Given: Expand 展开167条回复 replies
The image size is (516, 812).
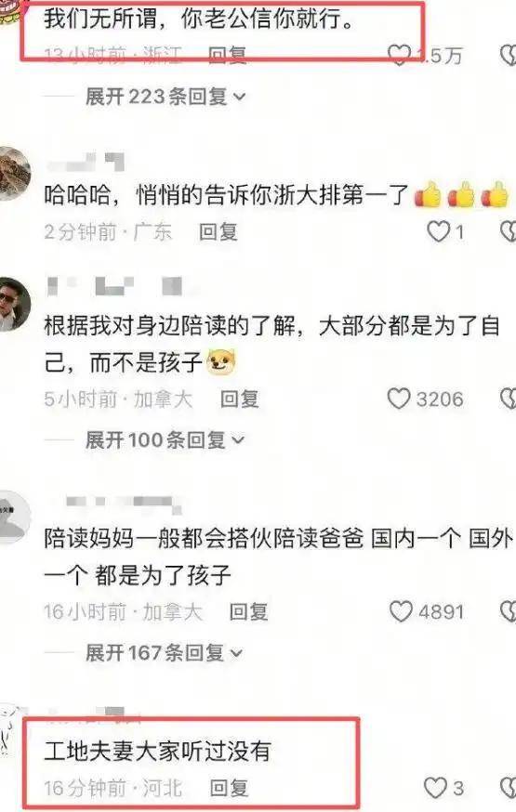Looking at the screenshot, I should (x=164, y=652).
